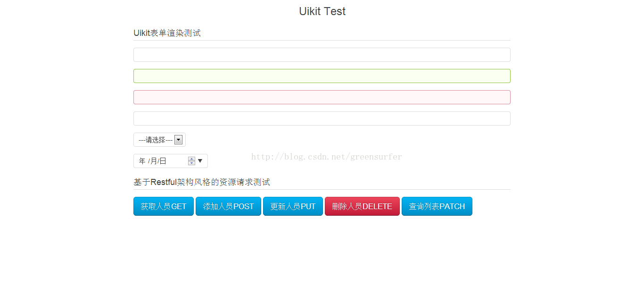Image resolution: width=644 pixels, height=303 pixels.
Task: Click the white input above the select box
Action: click(x=322, y=118)
